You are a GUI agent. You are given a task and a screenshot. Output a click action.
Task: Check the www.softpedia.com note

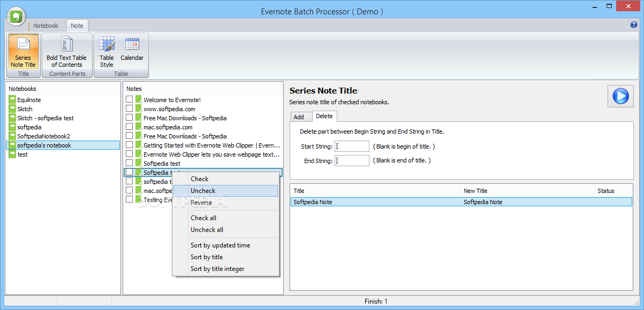click(x=129, y=108)
